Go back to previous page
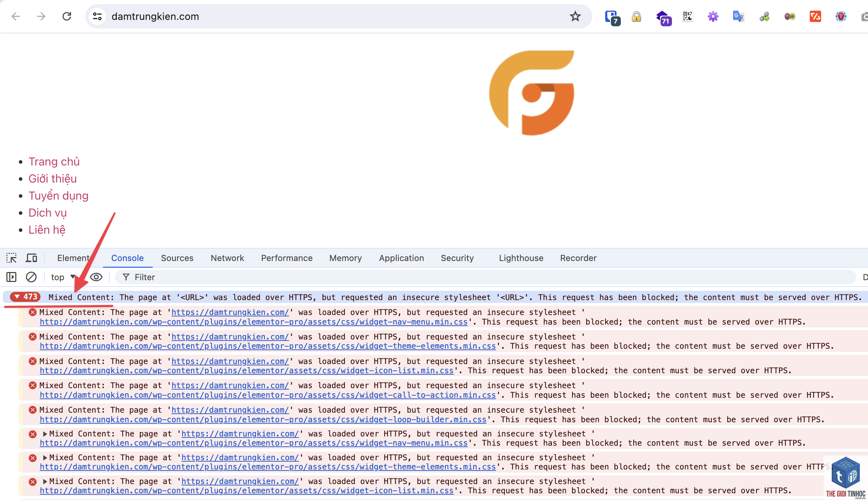Viewport: 868px width, 500px height. pyautogui.click(x=16, y=16)
